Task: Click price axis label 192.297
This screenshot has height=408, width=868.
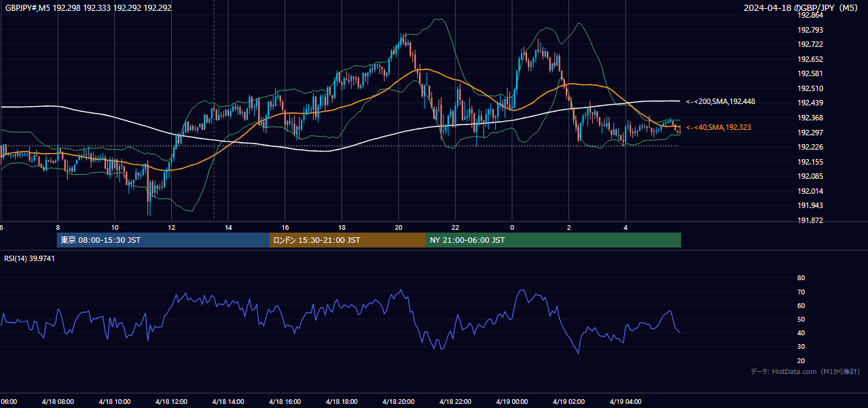Action: click(x=810, y=133)
